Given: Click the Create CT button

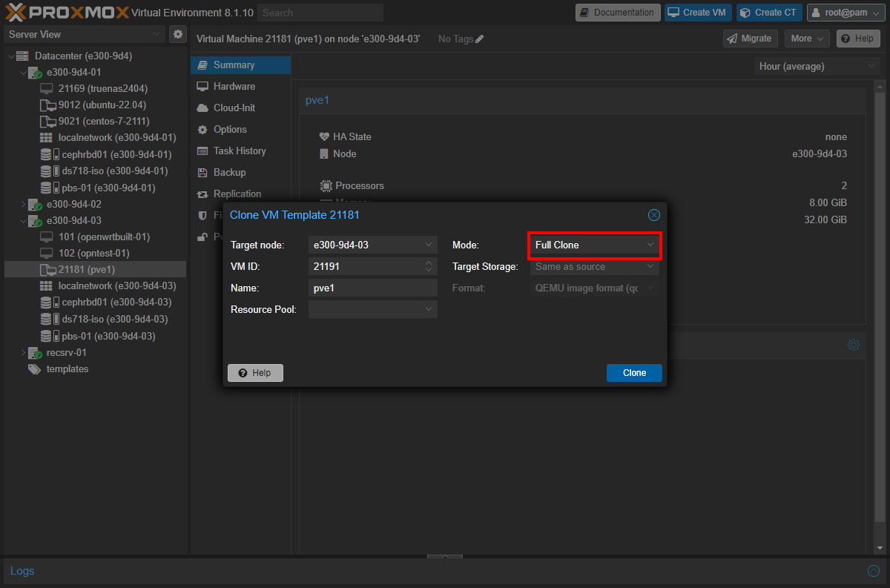Looking at the screenshot, I should click(x=769, y=13).
